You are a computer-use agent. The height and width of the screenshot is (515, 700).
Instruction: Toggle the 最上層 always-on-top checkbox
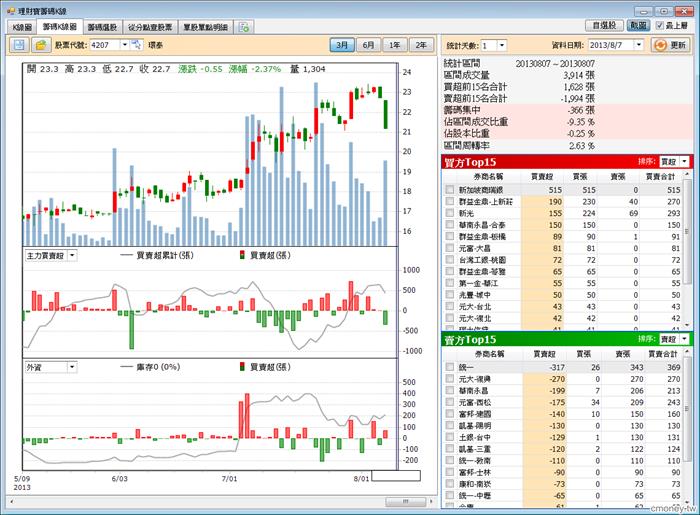pos(659,25)
